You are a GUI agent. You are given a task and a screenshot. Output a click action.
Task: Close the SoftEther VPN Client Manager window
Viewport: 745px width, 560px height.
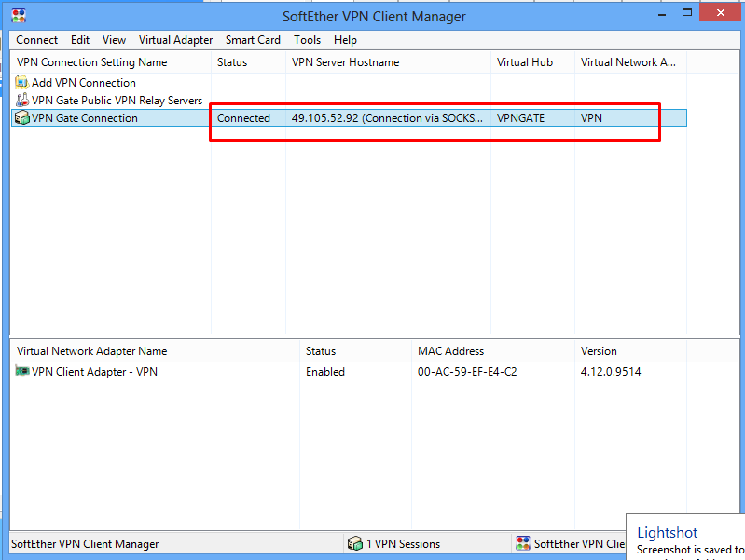tap(721, 13)
